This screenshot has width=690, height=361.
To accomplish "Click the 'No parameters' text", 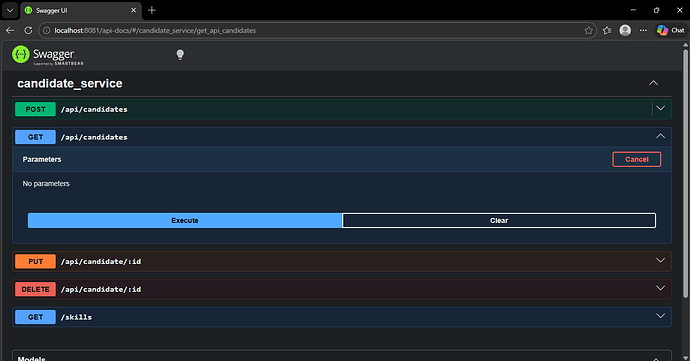I will [46, 184].
